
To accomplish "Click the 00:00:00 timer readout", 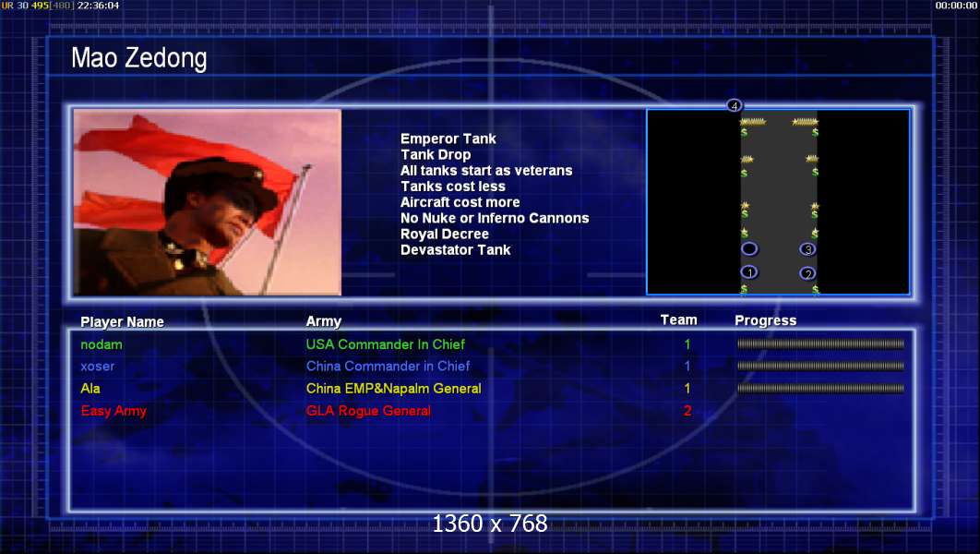I will (x=956, y=5).
